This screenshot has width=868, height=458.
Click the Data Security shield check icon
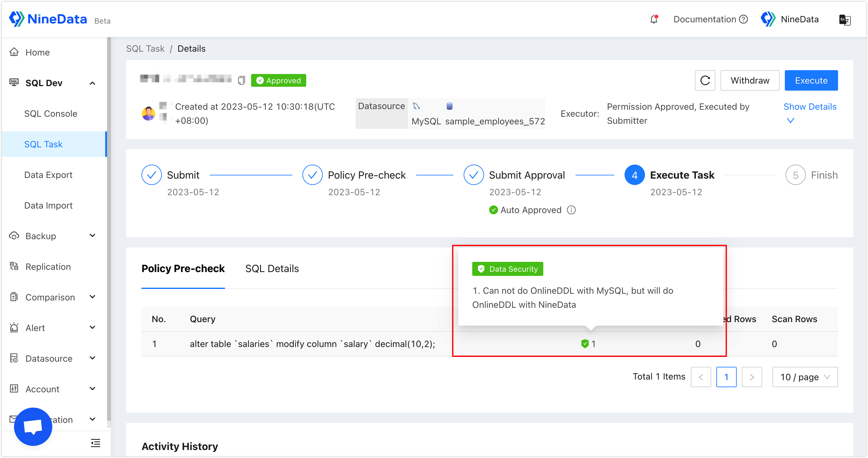[585, 344]
